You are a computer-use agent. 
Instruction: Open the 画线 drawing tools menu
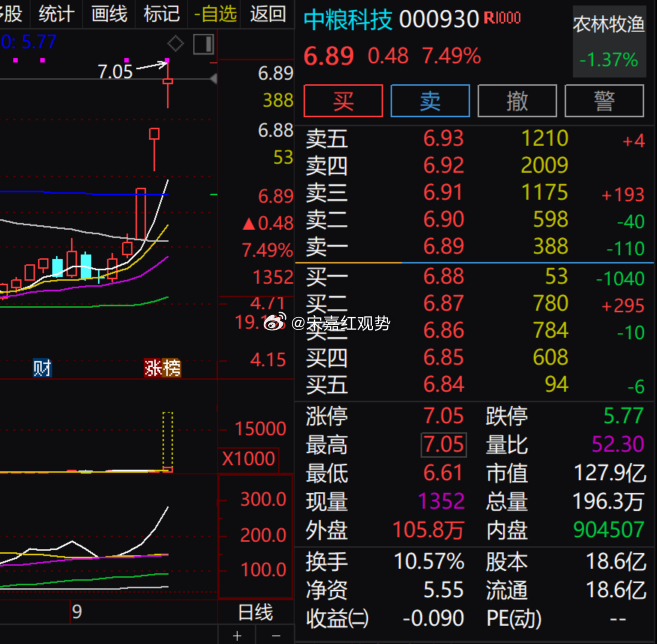pyautogui.click(x=109, y=14)
